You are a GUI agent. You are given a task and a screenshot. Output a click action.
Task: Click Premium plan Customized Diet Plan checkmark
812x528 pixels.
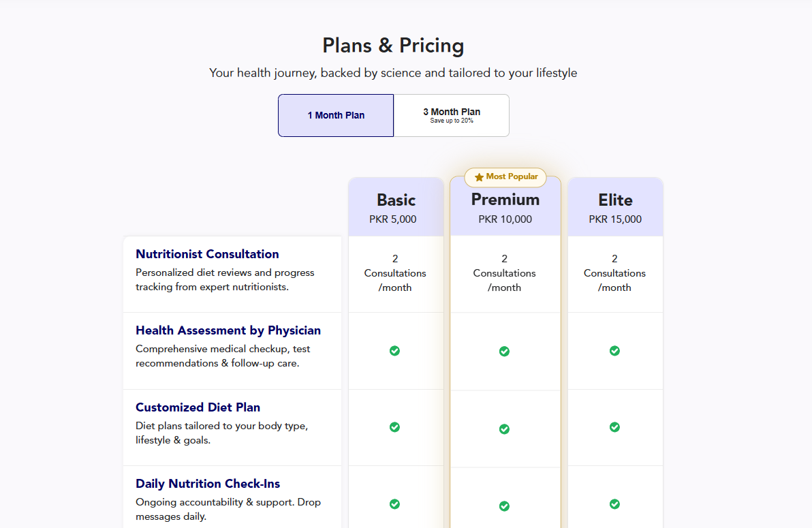pyautogui.click(x=504, y=429)
